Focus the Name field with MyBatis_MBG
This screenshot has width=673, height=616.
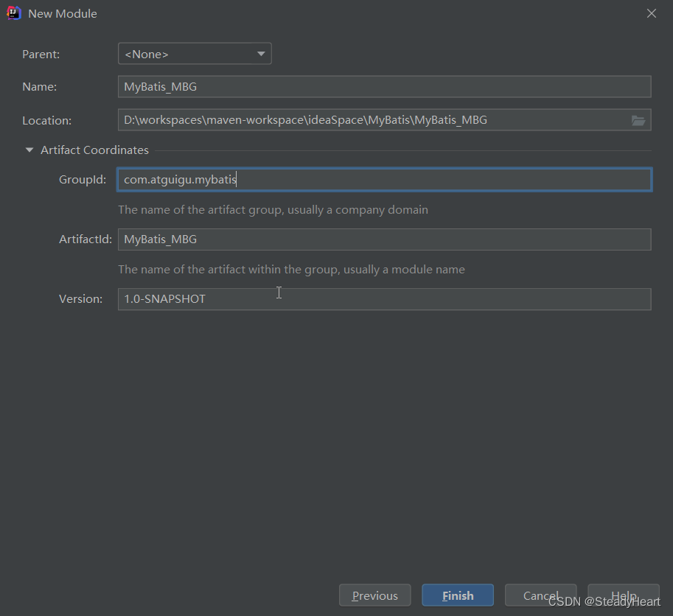pyautogui.click(x=384, y=87)
